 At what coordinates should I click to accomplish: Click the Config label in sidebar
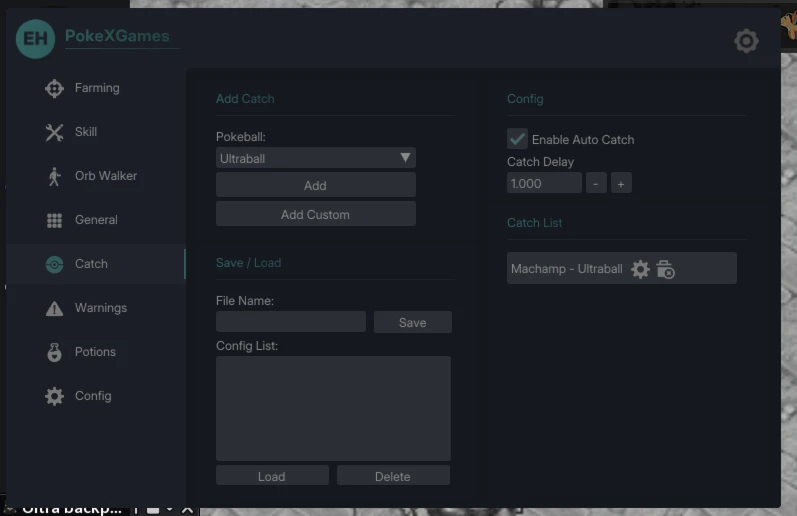[x=93, y=396]
